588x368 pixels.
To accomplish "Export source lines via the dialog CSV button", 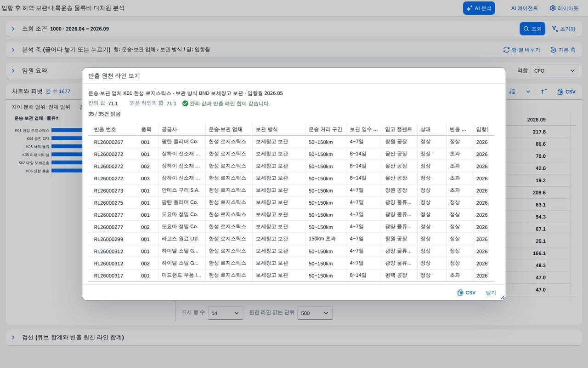I will pos(467,293).
